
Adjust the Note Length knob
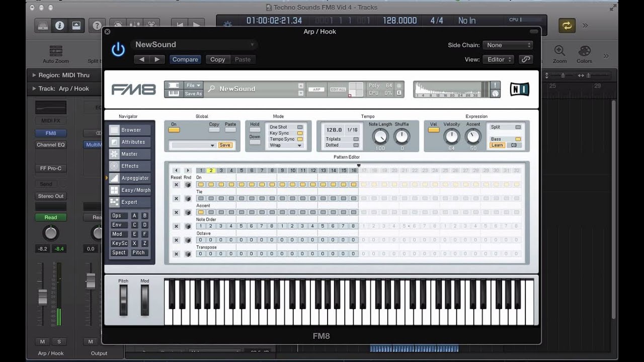pos(380,136)
